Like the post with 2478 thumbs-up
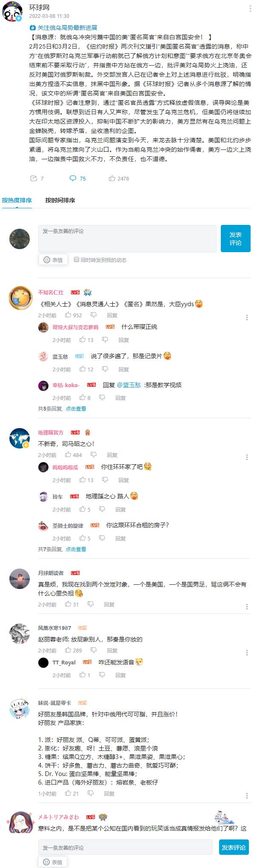This screenshot has height=868, width=254. (112, 178)
